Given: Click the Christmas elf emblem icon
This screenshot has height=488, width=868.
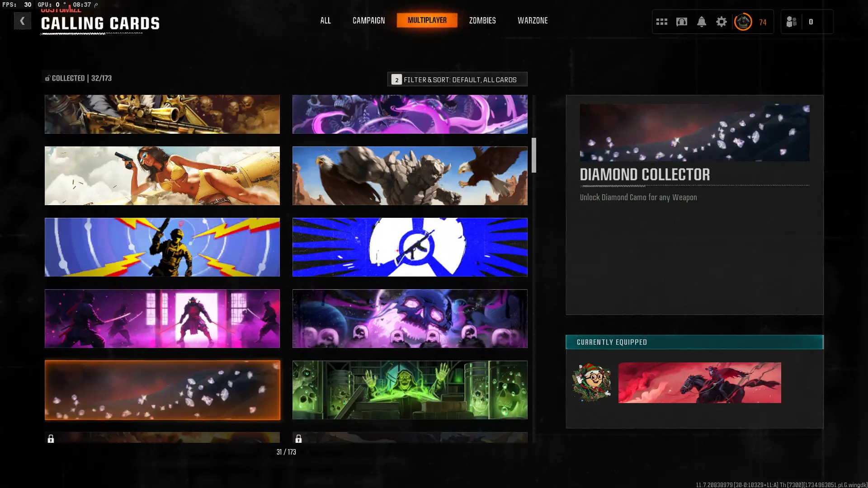Looking at the screenshot, I should click(x=591, y=382).
